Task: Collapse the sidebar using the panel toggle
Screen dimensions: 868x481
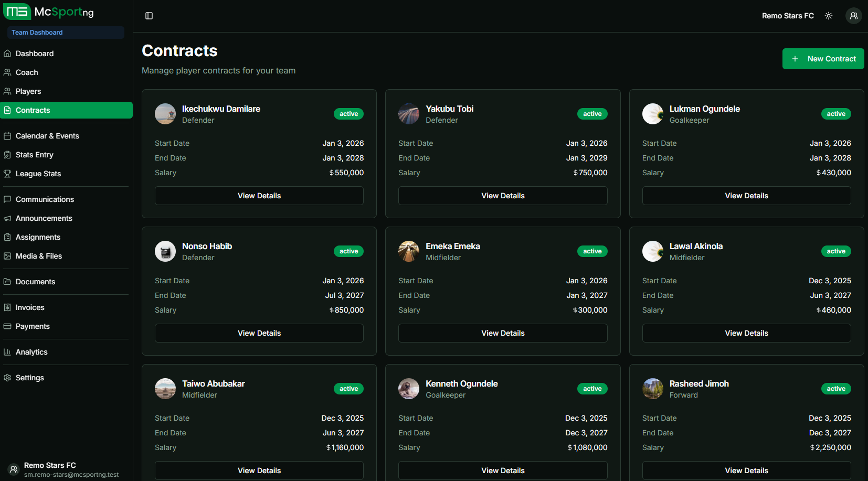Action: click(x=149, y=16)
